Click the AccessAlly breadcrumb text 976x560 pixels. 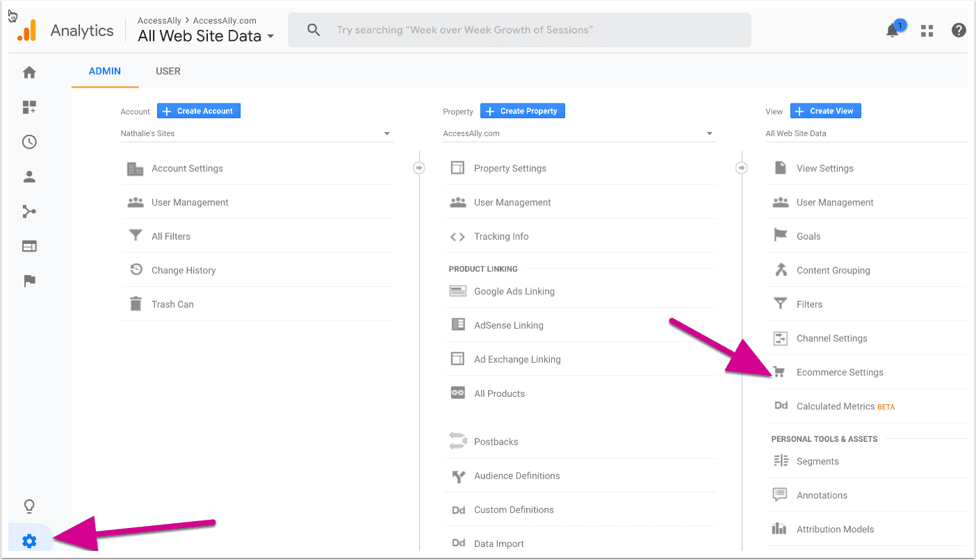159,21
